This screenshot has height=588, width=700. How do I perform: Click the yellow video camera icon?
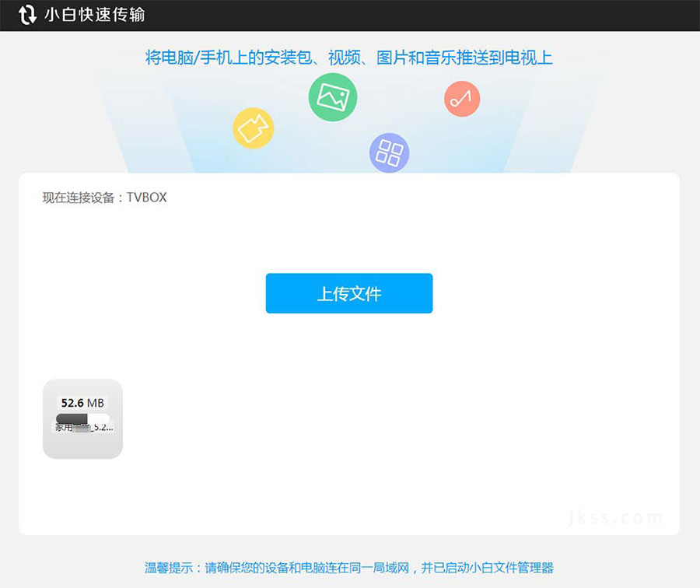pos(253,128)
